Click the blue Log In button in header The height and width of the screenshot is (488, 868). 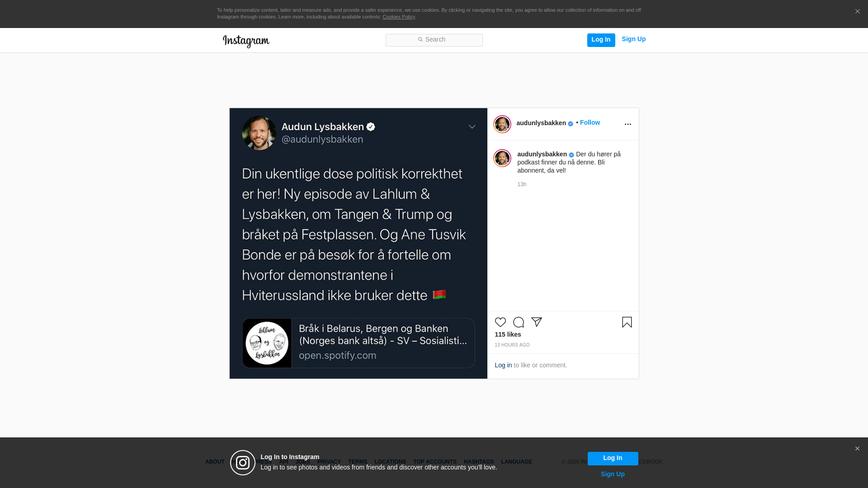(601, 40)
